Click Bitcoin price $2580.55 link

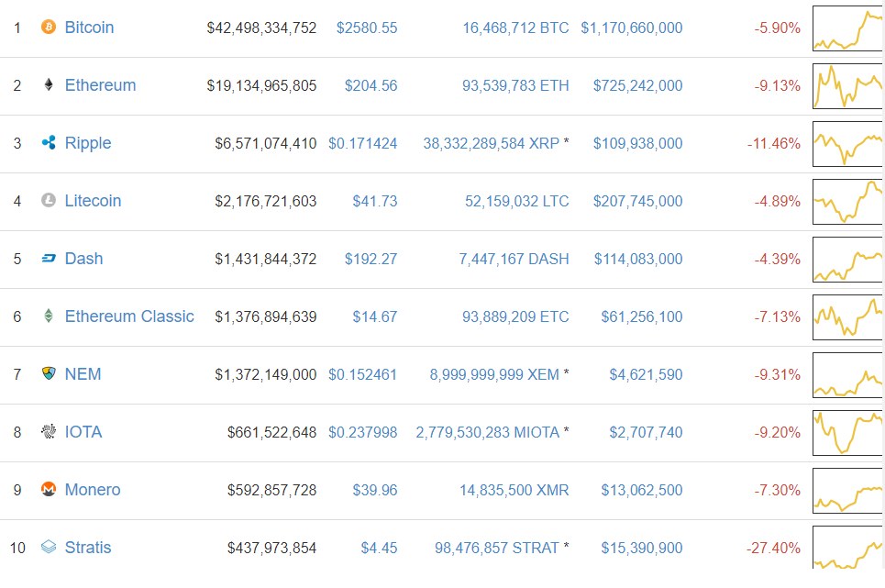coord(367,28)
